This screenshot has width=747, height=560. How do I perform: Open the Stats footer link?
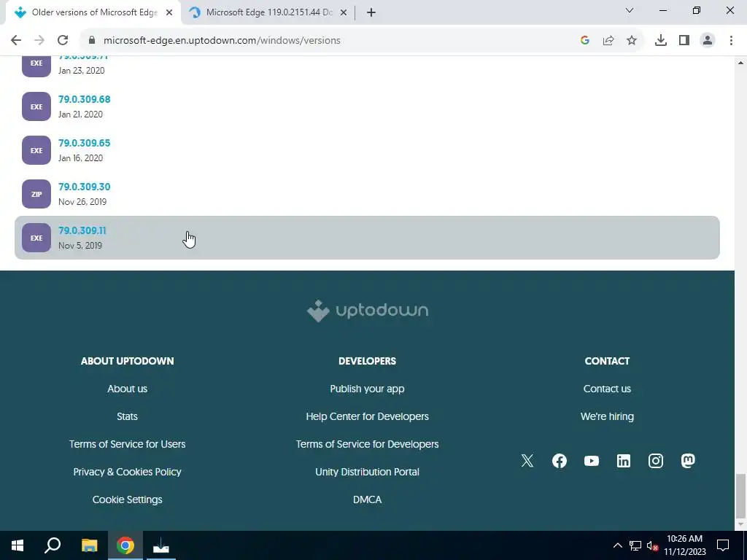127,416
